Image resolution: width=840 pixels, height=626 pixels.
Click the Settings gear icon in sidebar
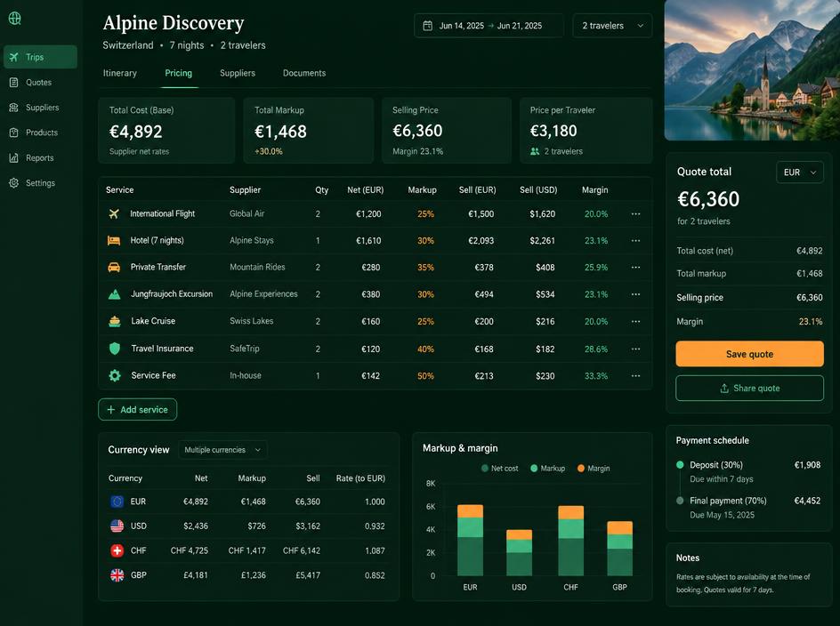click(14, 183)
